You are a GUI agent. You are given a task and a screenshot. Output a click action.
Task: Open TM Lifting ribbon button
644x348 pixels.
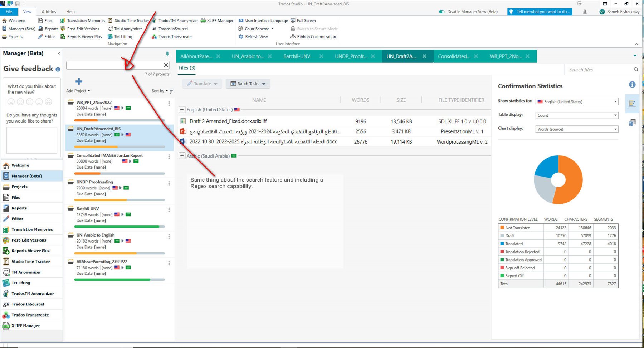pyautogui.click(x=120, y=36)
